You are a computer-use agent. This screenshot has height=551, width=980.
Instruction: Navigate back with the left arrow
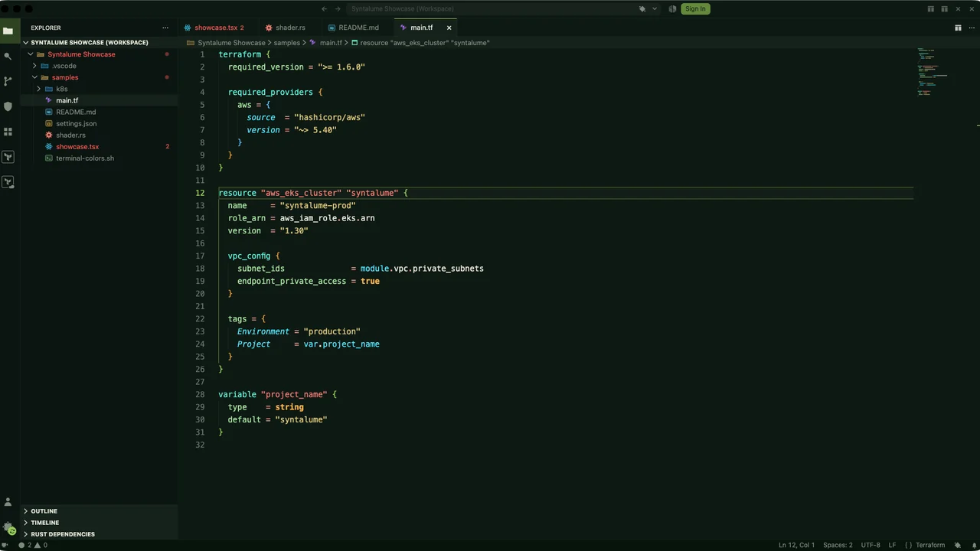324,8
